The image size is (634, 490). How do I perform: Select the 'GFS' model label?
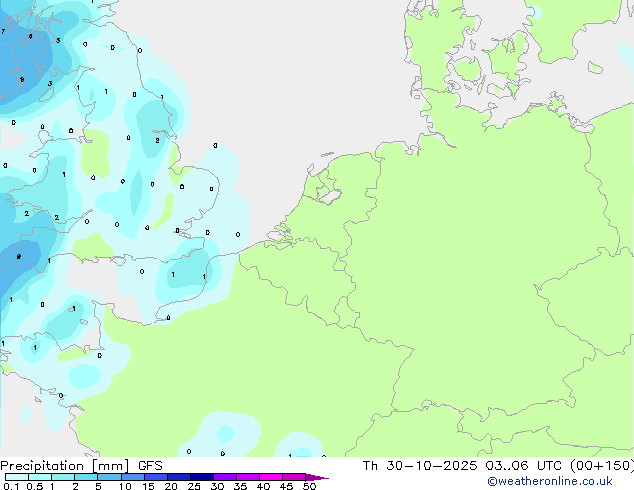pos(150,466)
